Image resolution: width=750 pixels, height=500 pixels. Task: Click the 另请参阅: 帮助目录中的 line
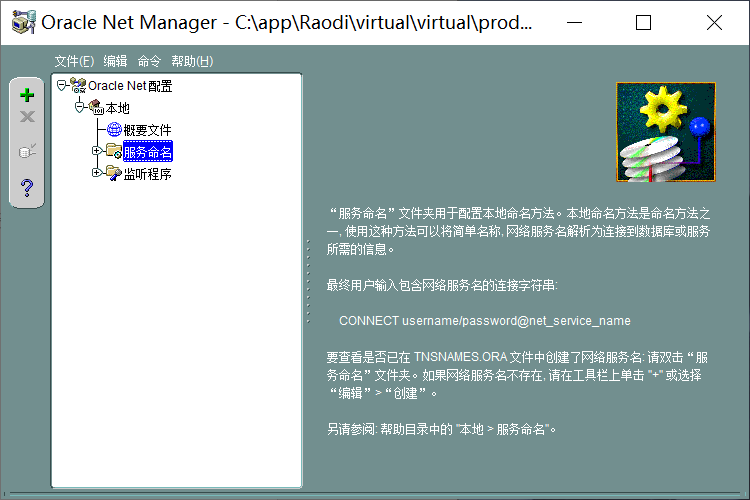pos(441,429)
